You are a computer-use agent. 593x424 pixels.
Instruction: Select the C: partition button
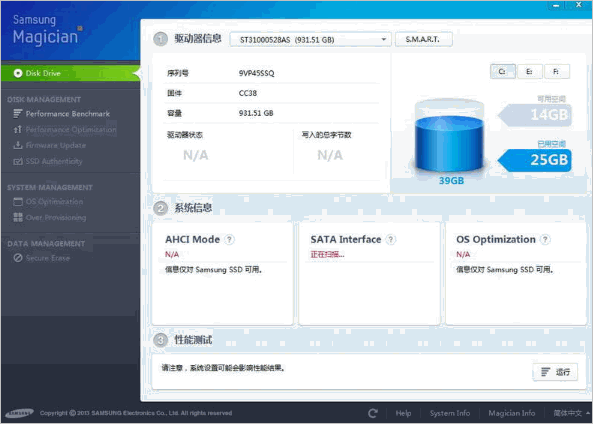pyautogui.click(x=502, y=71)
